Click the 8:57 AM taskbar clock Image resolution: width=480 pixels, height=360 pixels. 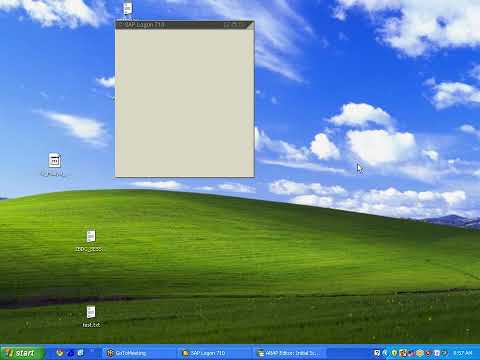point(463,353)
